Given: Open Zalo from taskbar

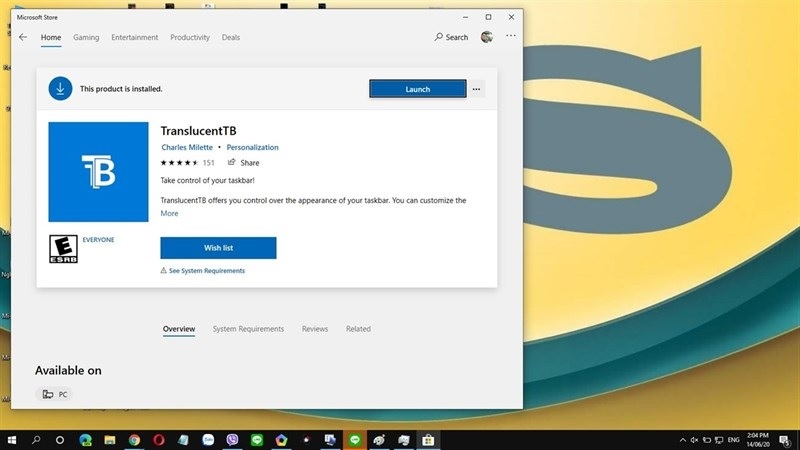Looking at the screenshot, I should point(208,440).
